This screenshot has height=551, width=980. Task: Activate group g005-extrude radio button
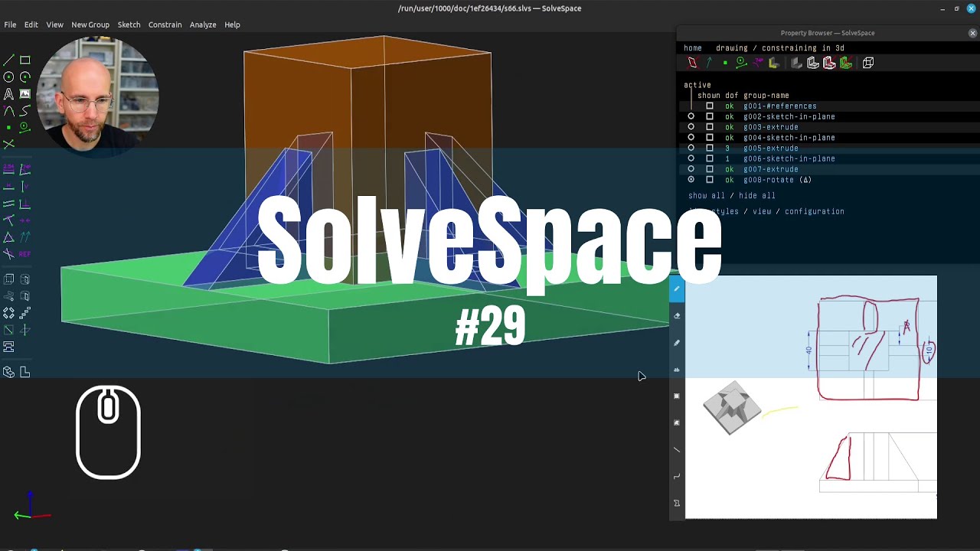(691, 148)
